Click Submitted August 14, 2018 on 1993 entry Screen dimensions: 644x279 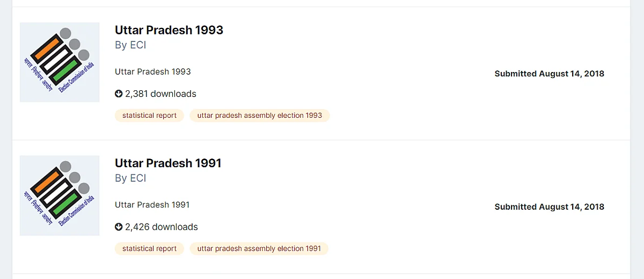pos(550,74)
